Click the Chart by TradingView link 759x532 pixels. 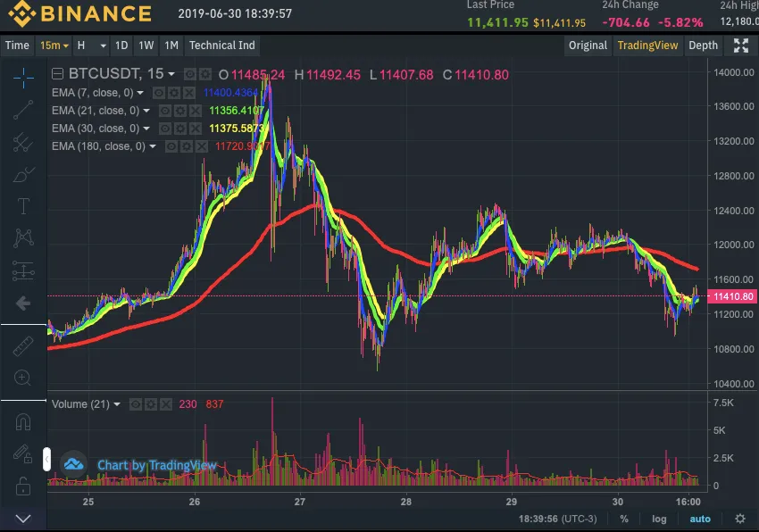157,465
